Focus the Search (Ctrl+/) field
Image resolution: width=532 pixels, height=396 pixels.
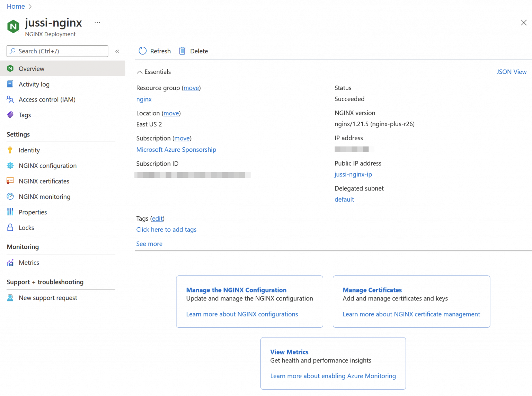click(x=57, y=51)
